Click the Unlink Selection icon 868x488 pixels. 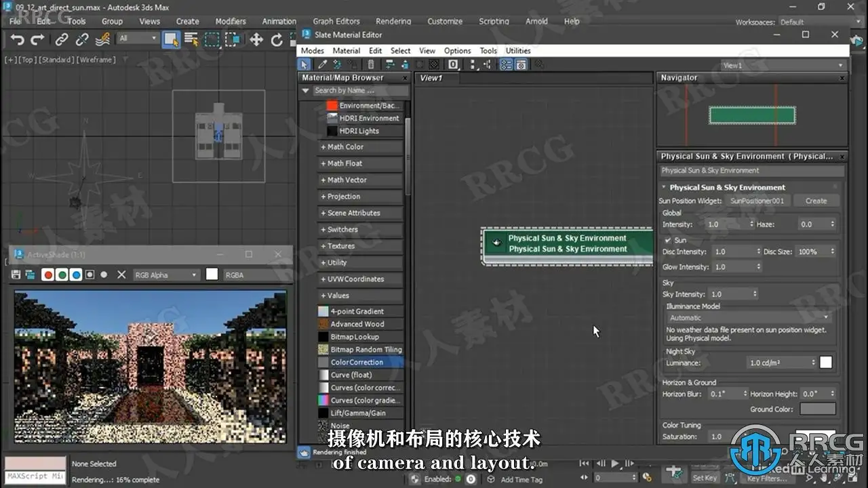click(82, 39)
